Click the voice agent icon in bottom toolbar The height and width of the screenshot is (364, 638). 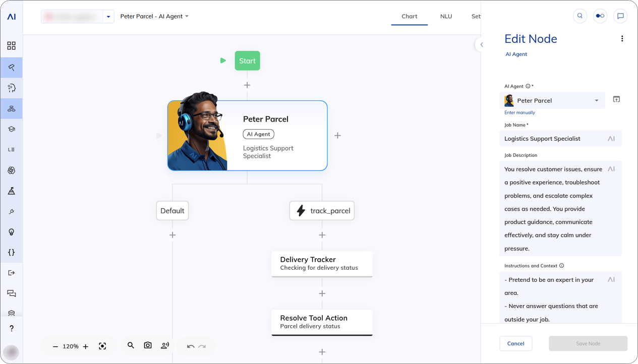click(165, 345)
